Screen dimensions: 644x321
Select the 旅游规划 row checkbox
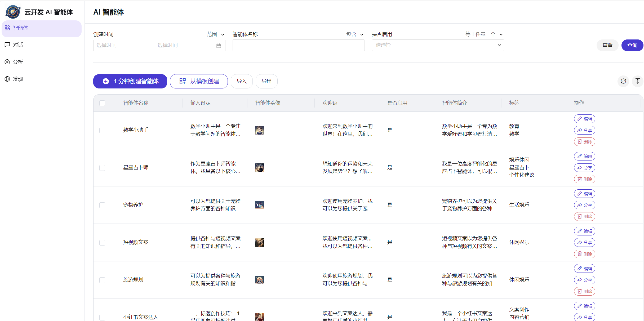coord(102,280)
